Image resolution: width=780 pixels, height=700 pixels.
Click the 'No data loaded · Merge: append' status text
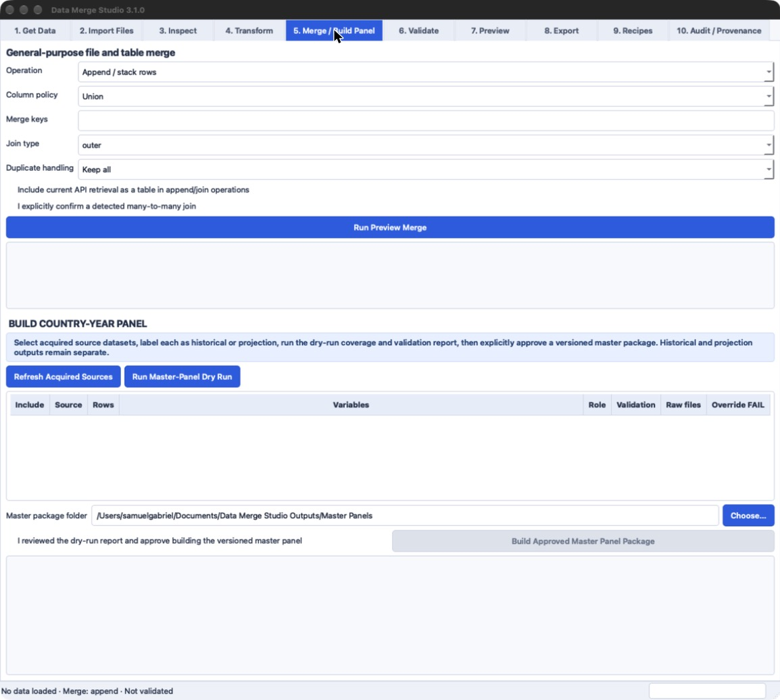[87, 691]
